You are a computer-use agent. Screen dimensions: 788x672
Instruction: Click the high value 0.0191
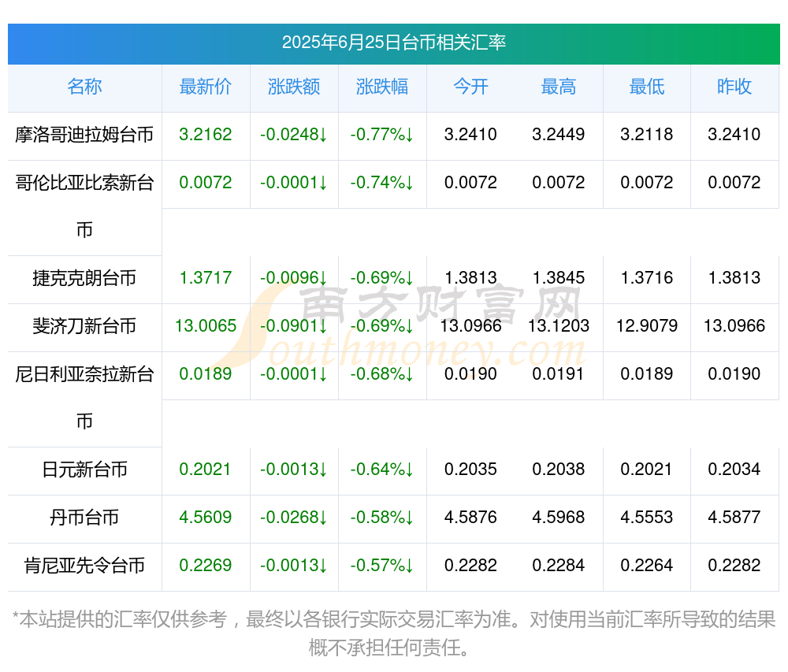point(559,373)
